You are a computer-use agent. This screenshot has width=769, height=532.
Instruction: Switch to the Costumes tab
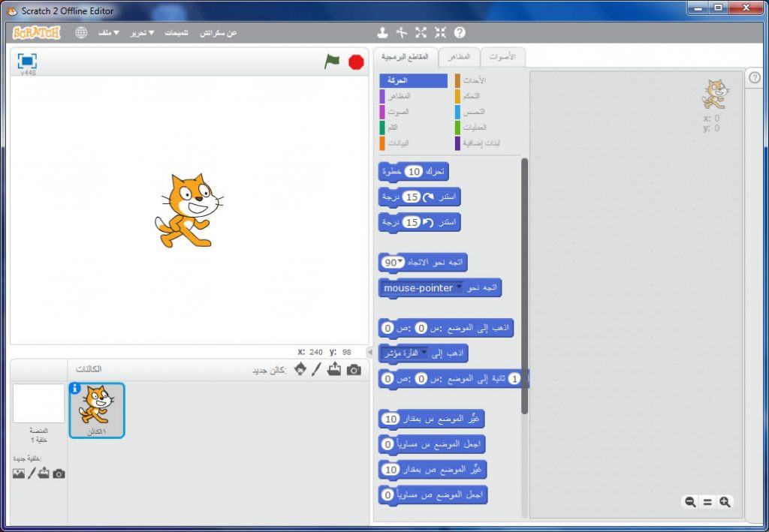pyautogui.click(x=459, y=57)
